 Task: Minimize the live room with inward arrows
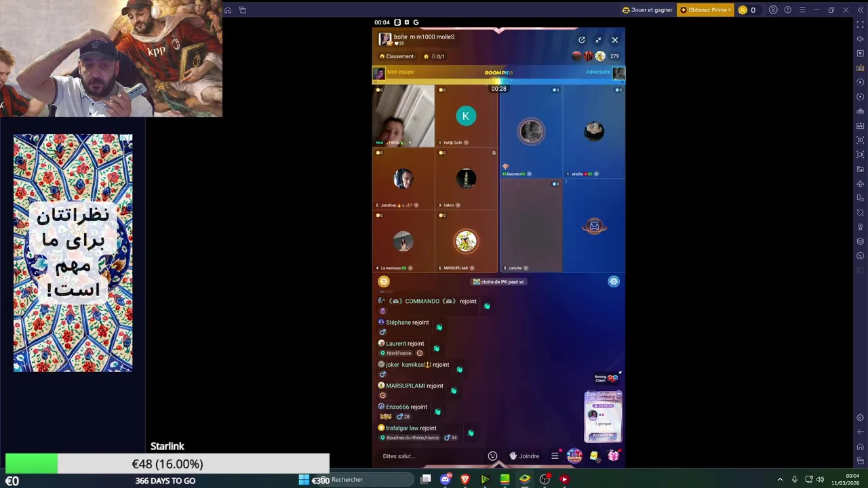[598, 40]
